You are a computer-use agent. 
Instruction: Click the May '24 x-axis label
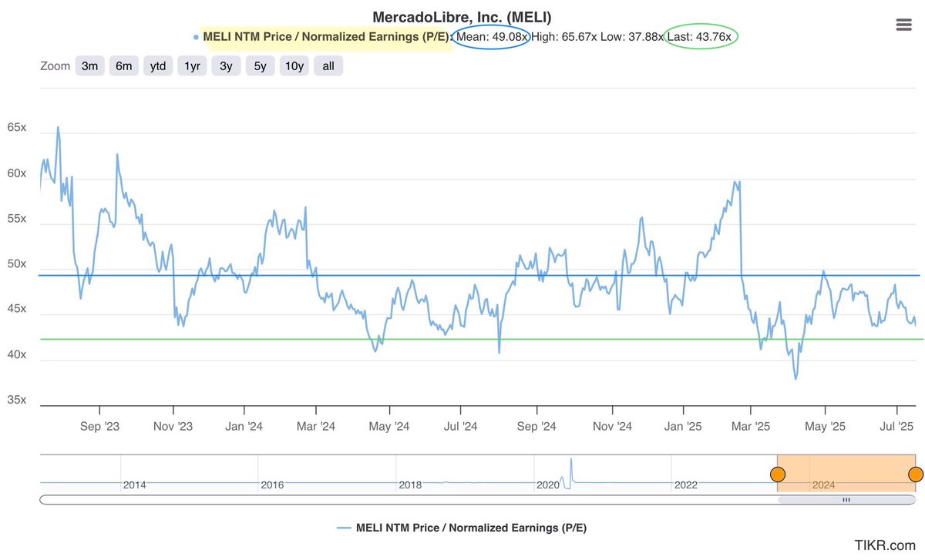click(390, 426)
